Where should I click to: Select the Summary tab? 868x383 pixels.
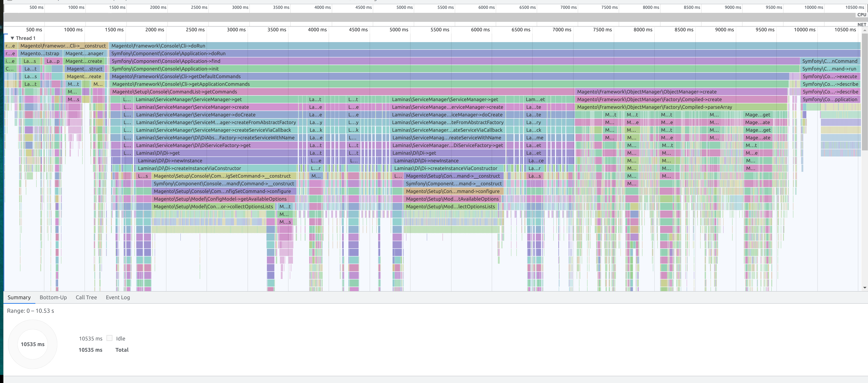[x=19, y=297]
